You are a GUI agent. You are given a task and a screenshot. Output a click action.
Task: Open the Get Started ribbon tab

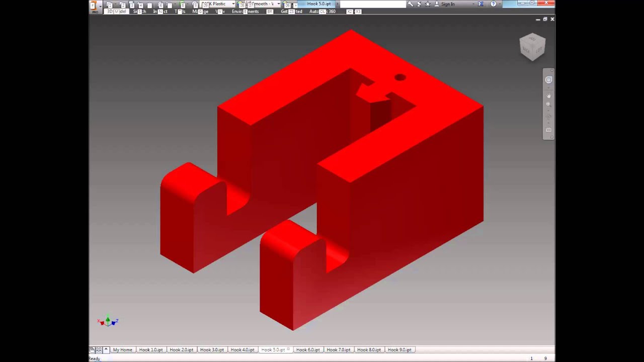click(x=291, y=12)
